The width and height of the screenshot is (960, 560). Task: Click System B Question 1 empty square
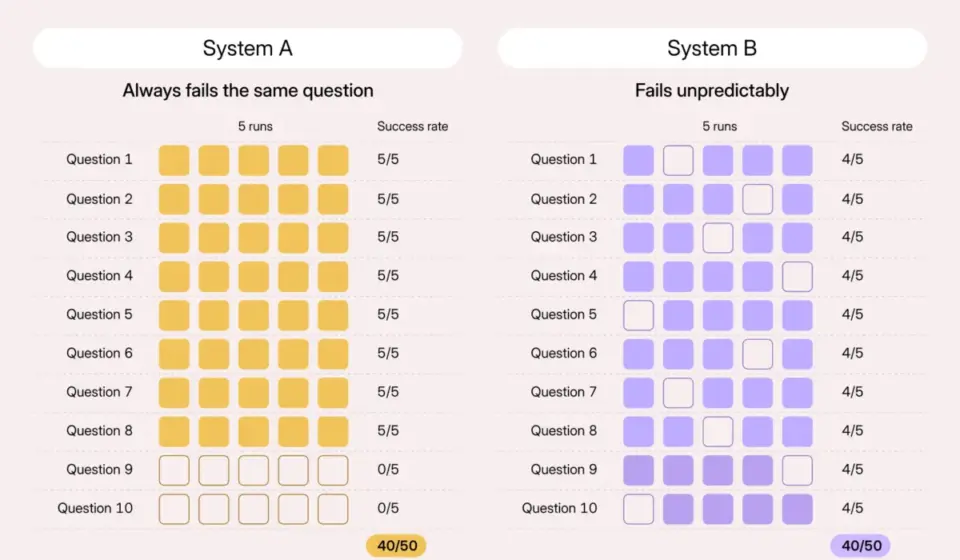(678, 160)
